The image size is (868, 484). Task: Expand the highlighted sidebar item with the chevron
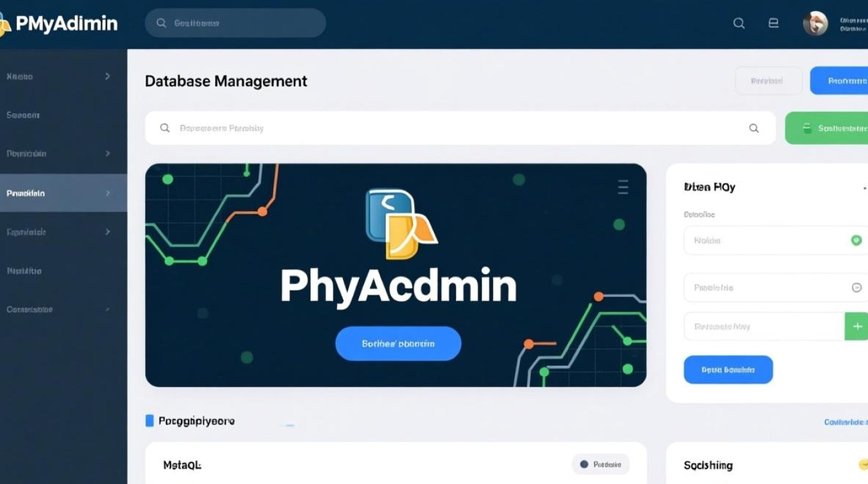tap(107, 192)
